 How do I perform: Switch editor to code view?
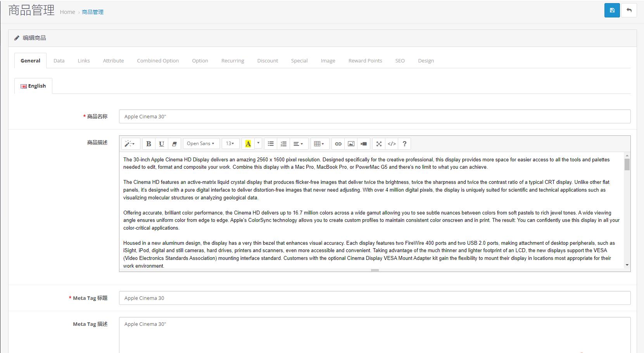(x=392, y=144)
